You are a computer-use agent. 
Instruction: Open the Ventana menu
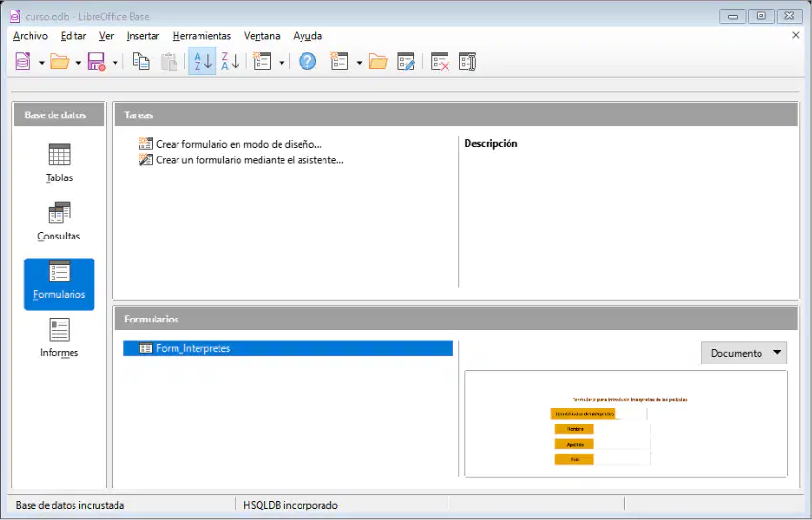click(x=262, y=36)
